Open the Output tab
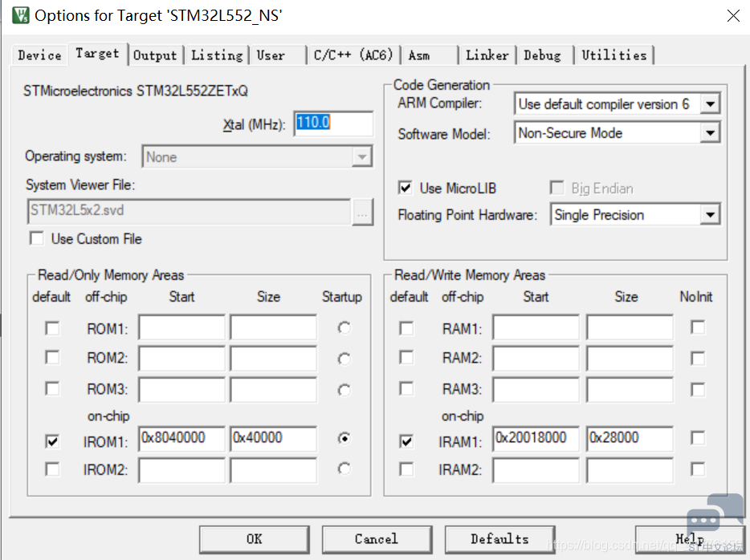The width and height of the screenshot is (750, 560). coord(155,55)
